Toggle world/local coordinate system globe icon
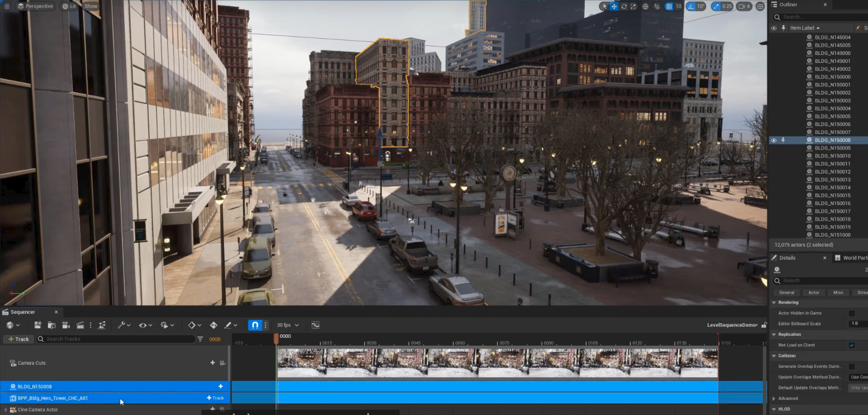The width and height of the screenshot is (868, 415). tap(645, 6)
